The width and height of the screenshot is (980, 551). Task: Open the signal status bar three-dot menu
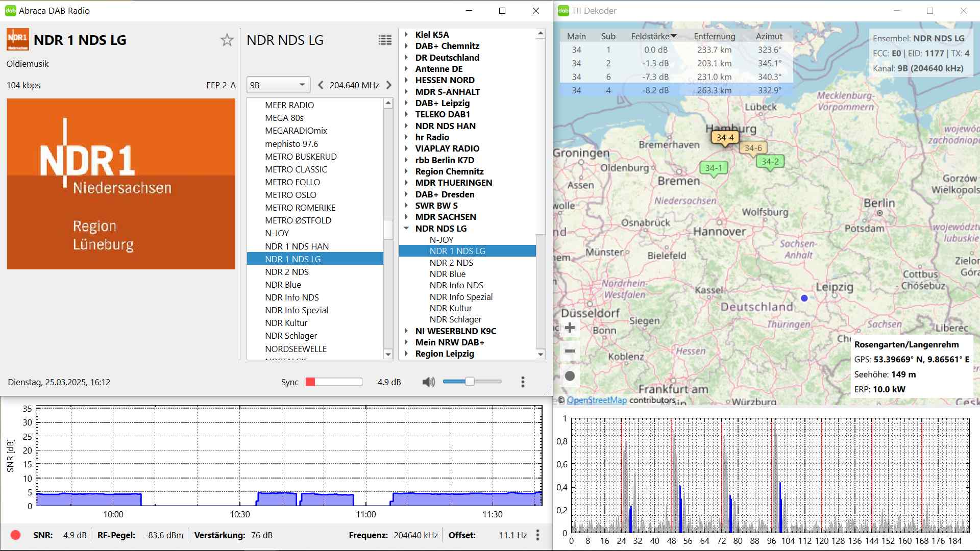[537, 535]
